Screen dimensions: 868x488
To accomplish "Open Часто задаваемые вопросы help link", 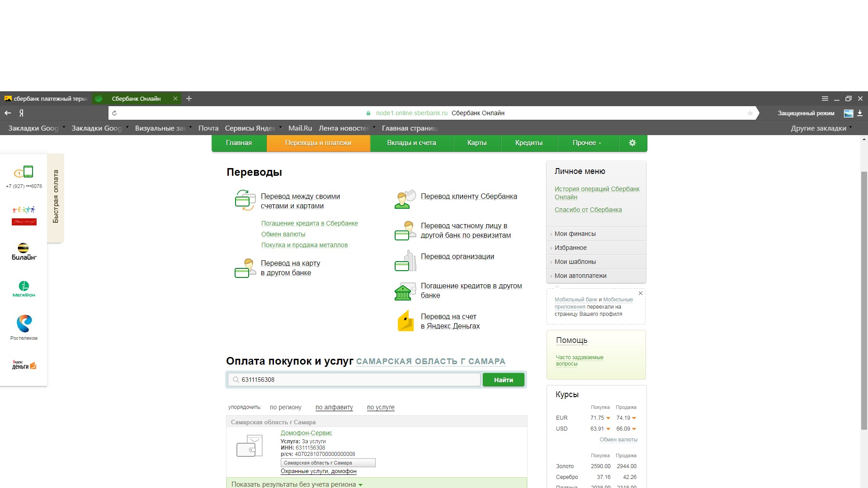I will 580,361.
